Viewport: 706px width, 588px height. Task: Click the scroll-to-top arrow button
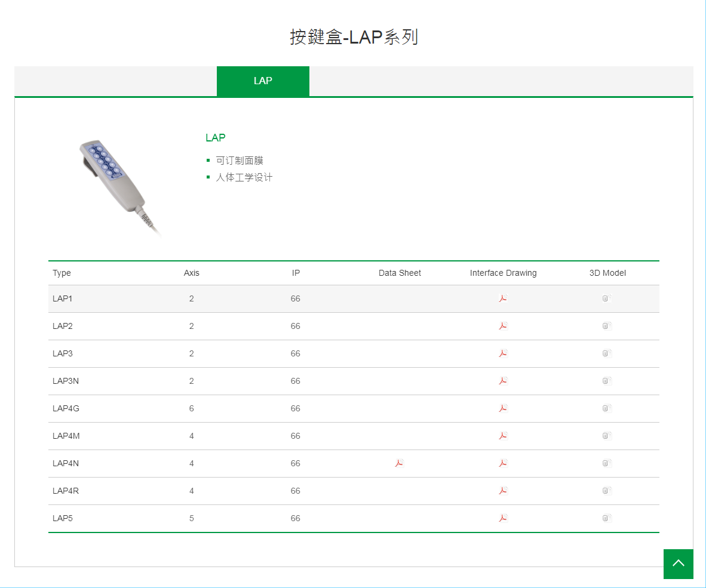click(x=679, y=564)
